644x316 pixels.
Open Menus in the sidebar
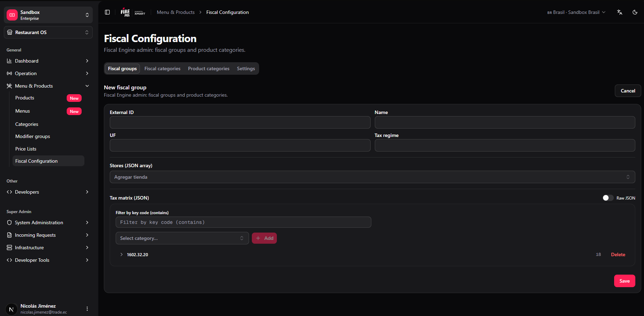pos(23,111)
